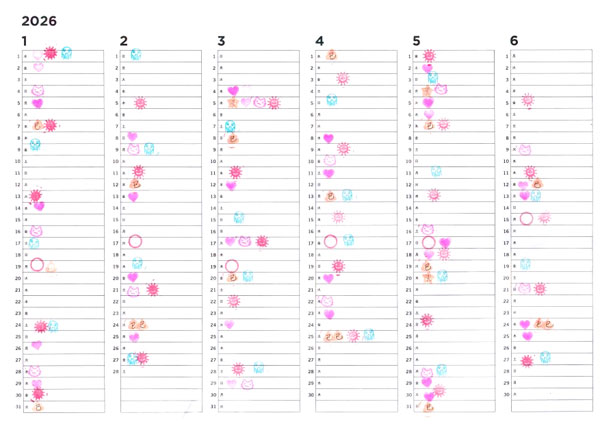Viewport: 600px width, 426px height.
Task: Select the blue ghost stamp on February 1
Action: tap(136, 54)
